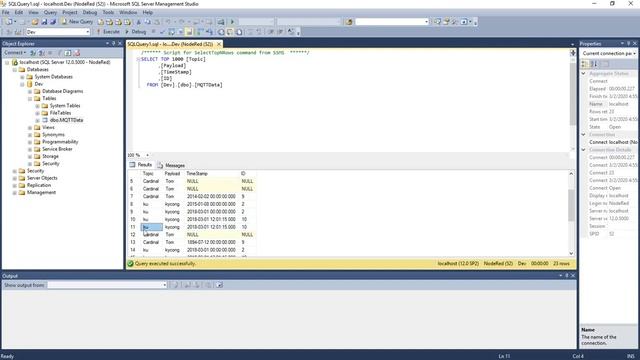Click the query editor split icon at top right
The height and width of the screenshot is (360, 640).
coord(573,53)
